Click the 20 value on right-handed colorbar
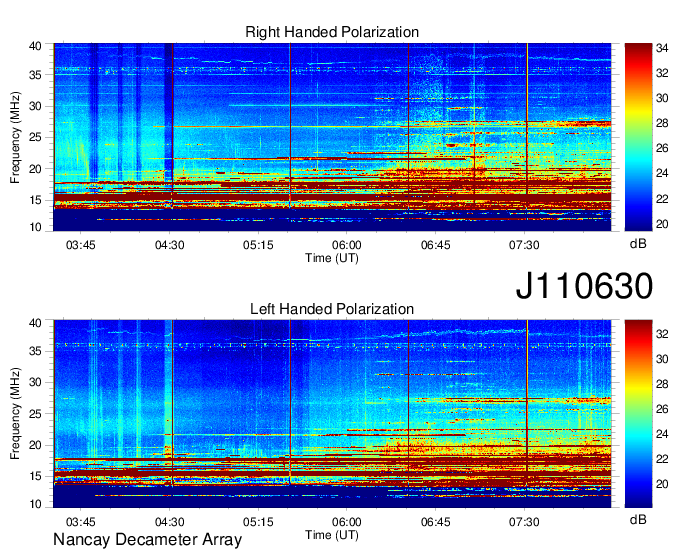Image resolution: width=680 pixels, height=552 pixels. click(662, 224)
